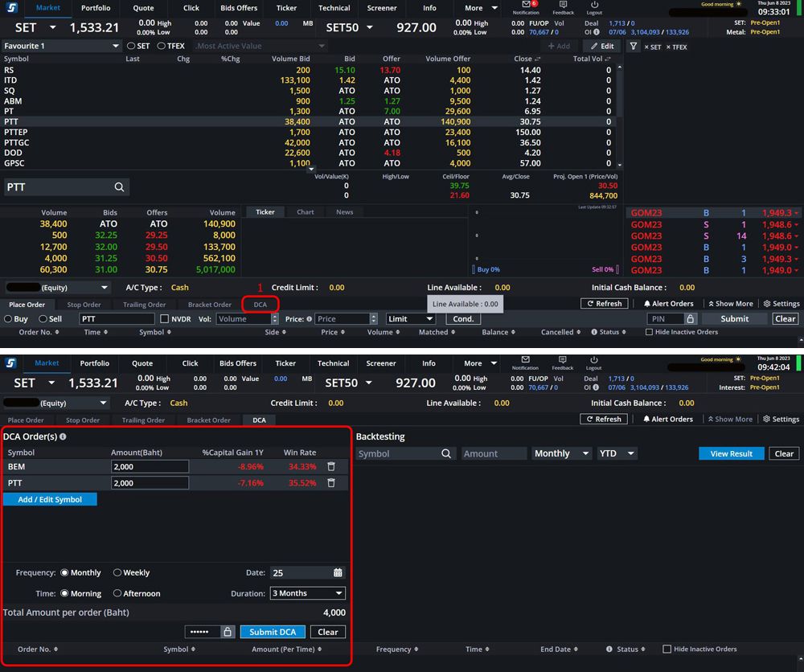Viewport: 804px width, 672px height.
Task: Click the Submit button beside the PIN field
Action: [734, 319]
